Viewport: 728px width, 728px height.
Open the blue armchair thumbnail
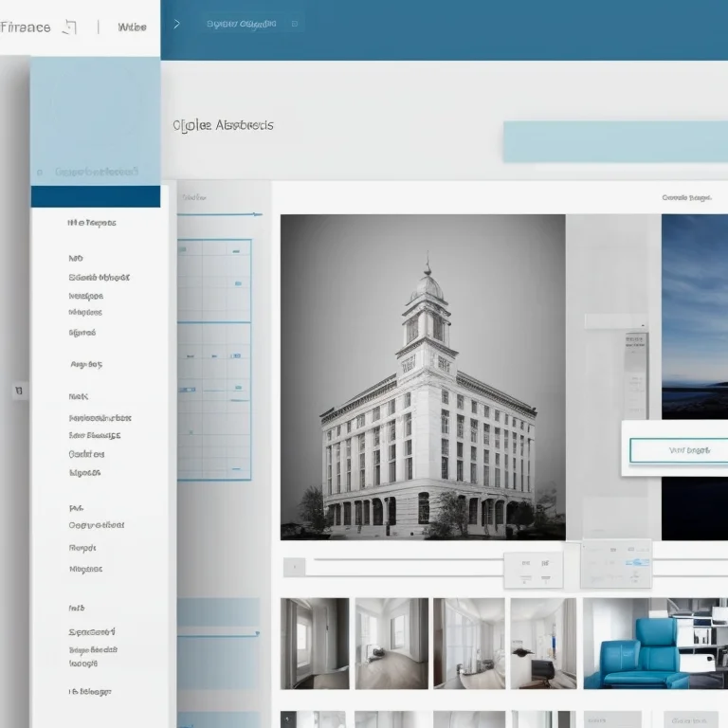(x=656, y=644)
